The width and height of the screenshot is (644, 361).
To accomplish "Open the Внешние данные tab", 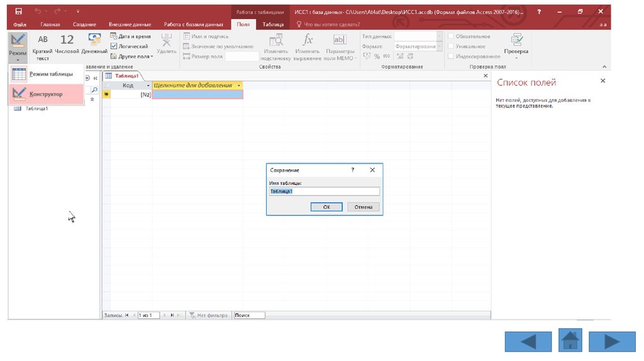I will (130, 25).
